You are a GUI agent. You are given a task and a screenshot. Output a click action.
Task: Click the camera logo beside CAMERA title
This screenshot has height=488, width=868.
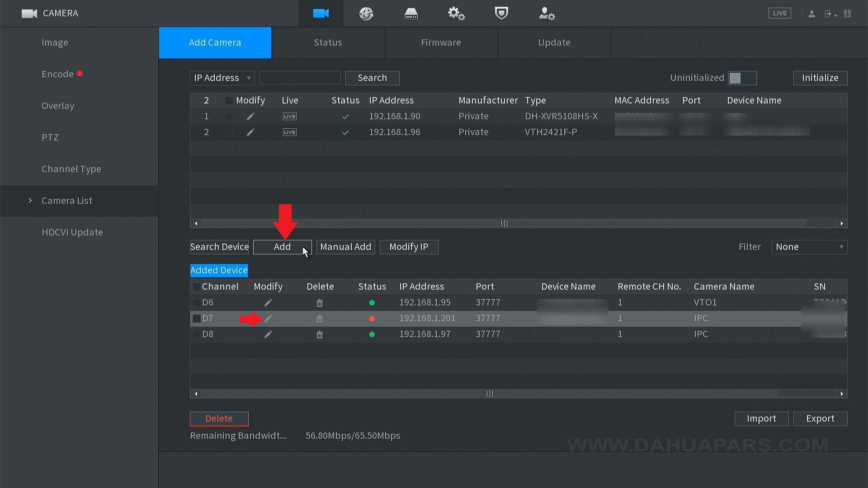coord(29,14)
